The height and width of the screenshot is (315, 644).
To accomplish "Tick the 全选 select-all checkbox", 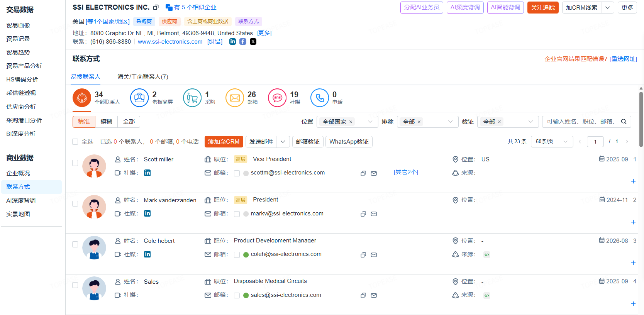I will 75,142.
